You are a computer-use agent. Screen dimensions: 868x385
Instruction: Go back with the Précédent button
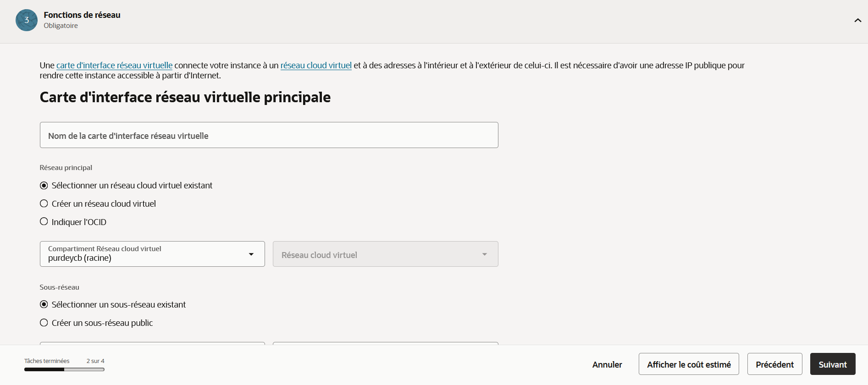774,364
